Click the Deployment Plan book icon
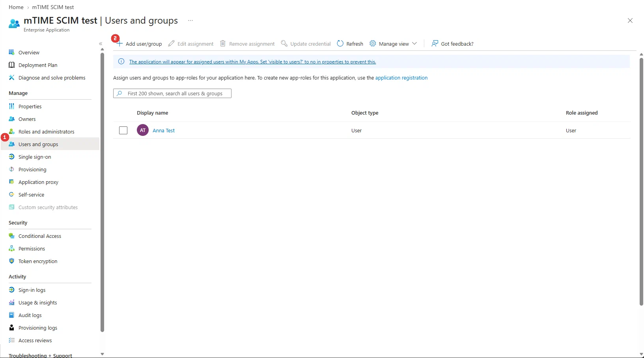The image size is (644, 358). point(11,65)
